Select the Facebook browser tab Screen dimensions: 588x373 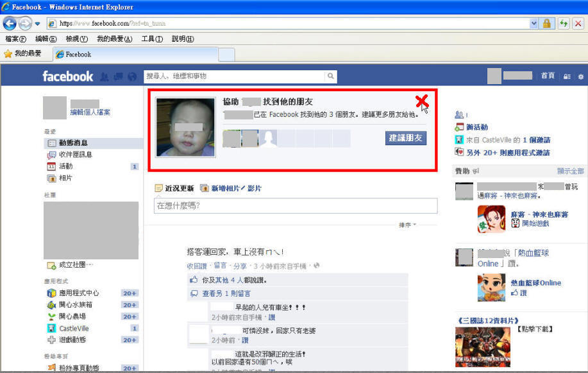(x=135, y=55)
